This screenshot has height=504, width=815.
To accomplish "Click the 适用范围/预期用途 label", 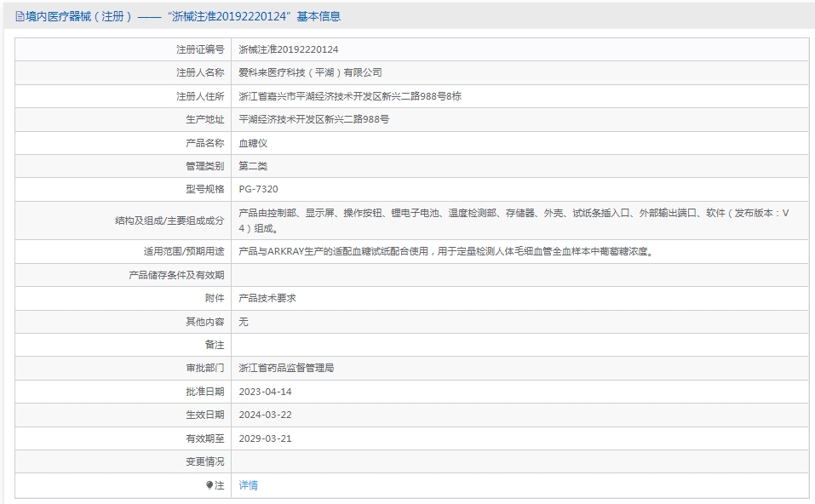I will (x=184, y=251).
